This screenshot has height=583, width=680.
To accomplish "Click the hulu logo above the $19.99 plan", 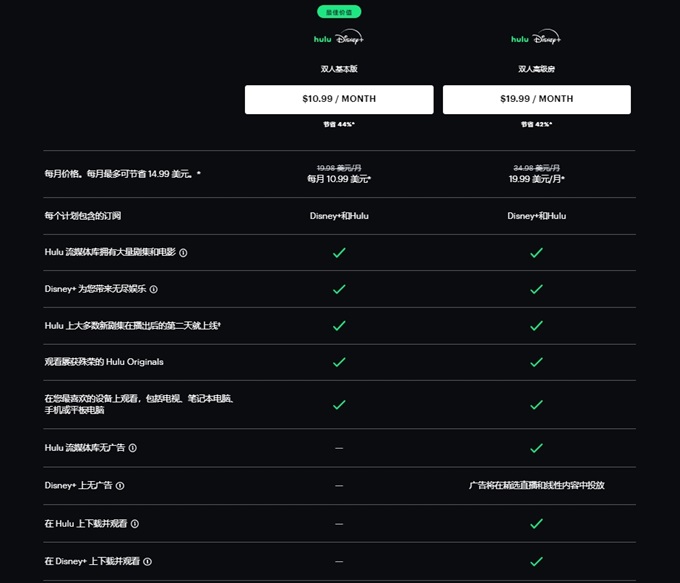I will point(519,40).
